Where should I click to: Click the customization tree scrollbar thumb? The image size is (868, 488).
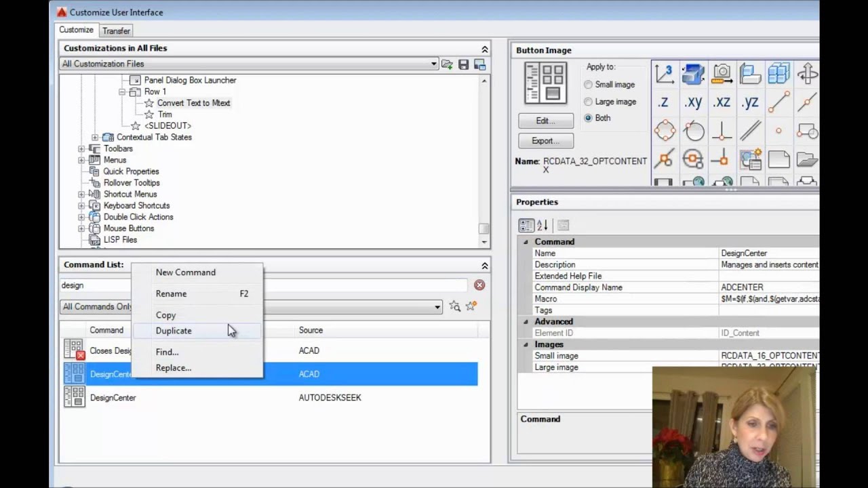484,228
